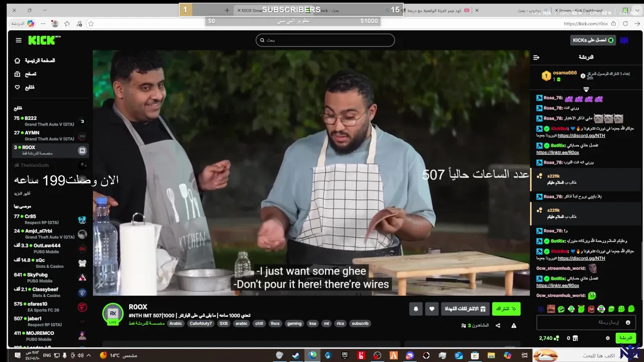Screen dimensions: 644x362
Task: Open the AYMN channel in the sidebar
Action: click(x=50, y=136)
